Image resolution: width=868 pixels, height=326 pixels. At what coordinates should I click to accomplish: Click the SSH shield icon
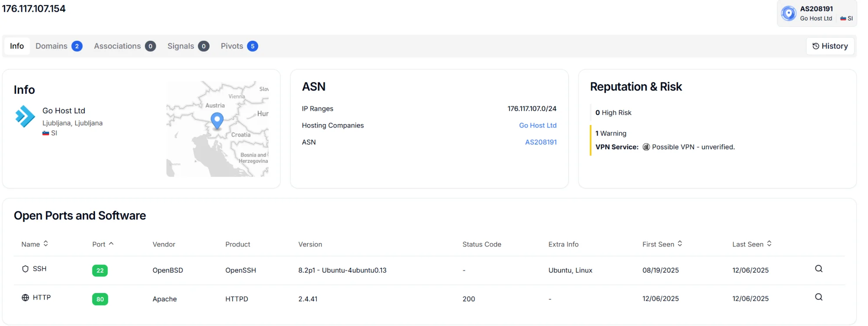click(25, 269)
